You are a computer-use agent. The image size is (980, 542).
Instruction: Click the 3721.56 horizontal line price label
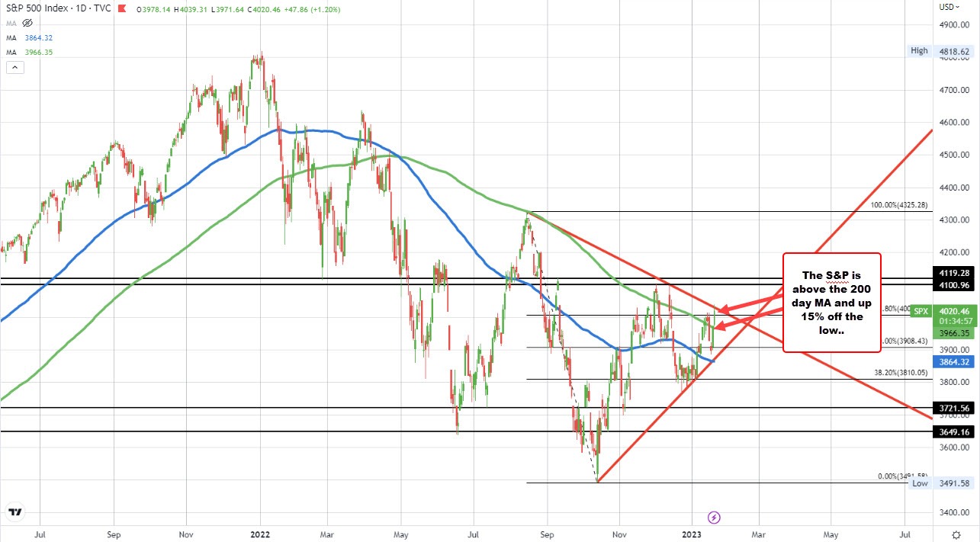953,409
